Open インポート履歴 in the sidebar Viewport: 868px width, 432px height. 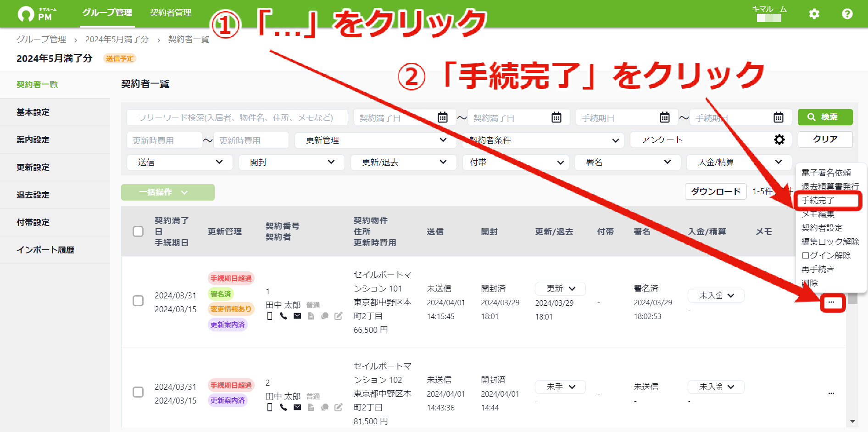coord(55,250)
